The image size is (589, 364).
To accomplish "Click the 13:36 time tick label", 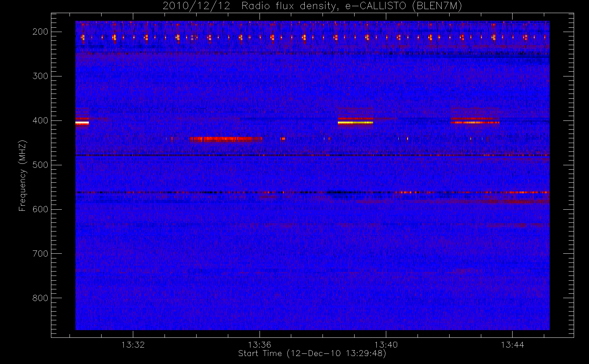I will (x=260, y=345).
